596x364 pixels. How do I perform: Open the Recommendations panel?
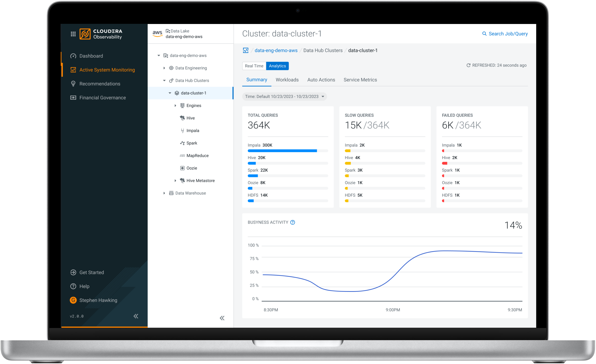(x=73, y=84)
